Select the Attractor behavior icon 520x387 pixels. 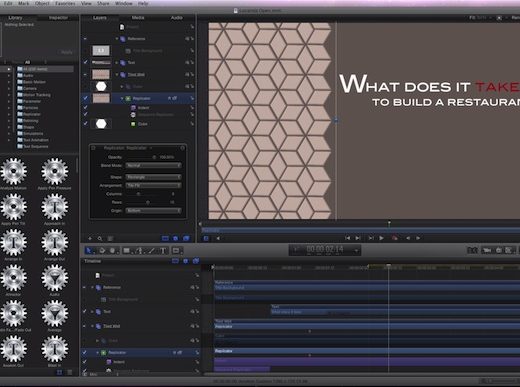click(13, 278)
